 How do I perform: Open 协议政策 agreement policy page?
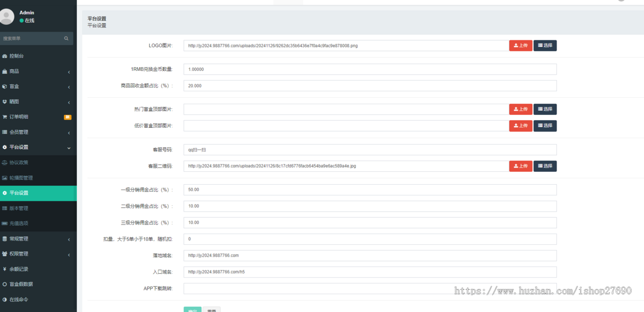(x=19, y=162)
